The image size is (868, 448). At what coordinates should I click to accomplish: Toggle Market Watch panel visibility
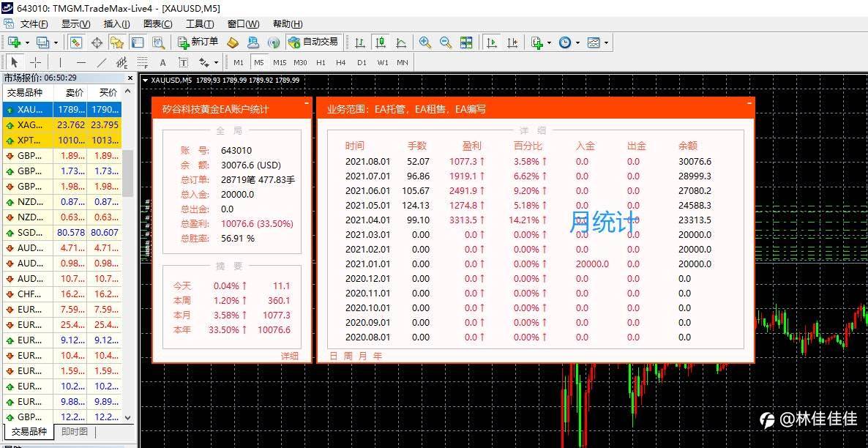(76, 42)
